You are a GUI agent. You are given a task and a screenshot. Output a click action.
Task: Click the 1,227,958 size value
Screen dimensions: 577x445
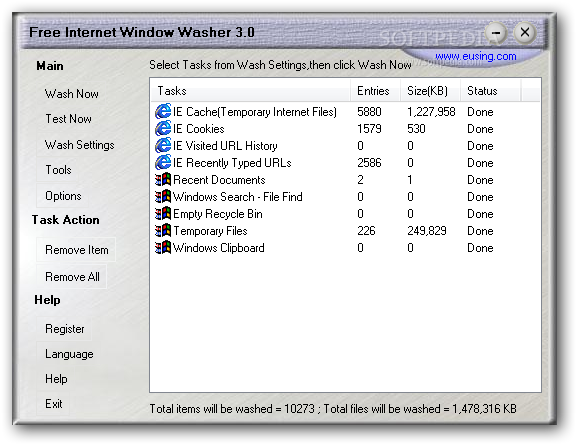point(431,112)
